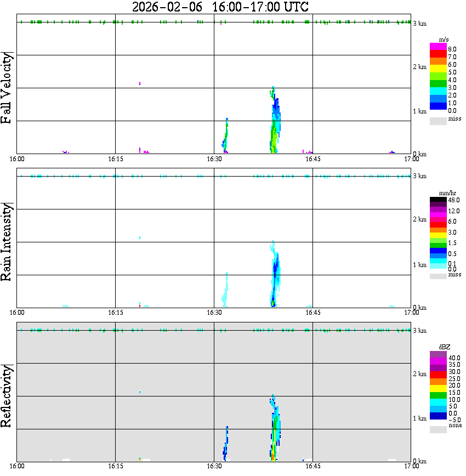Click the 16:15 time marker under Rain Intensity
466x476 pixels.
(x=115, y=313)
